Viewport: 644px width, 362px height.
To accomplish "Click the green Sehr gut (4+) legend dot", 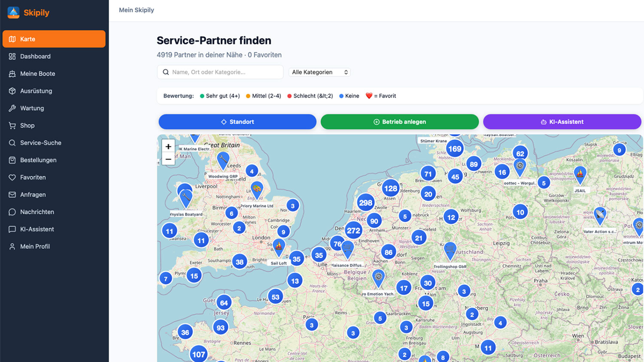I will click(x=202, y=96).
